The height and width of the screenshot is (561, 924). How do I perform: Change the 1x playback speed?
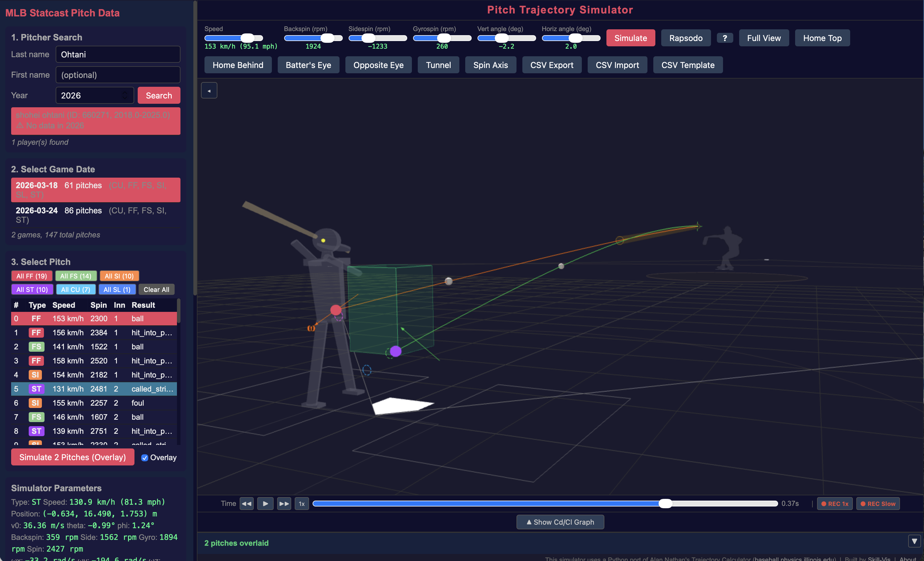(x=301, y=504)
